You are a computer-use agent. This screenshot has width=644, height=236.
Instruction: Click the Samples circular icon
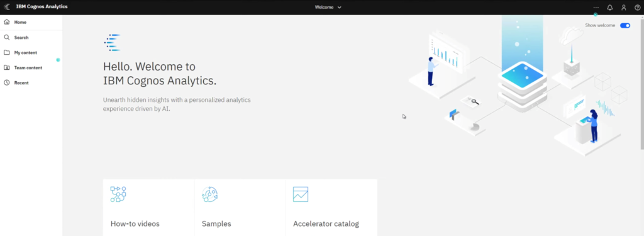click(209, 194)
